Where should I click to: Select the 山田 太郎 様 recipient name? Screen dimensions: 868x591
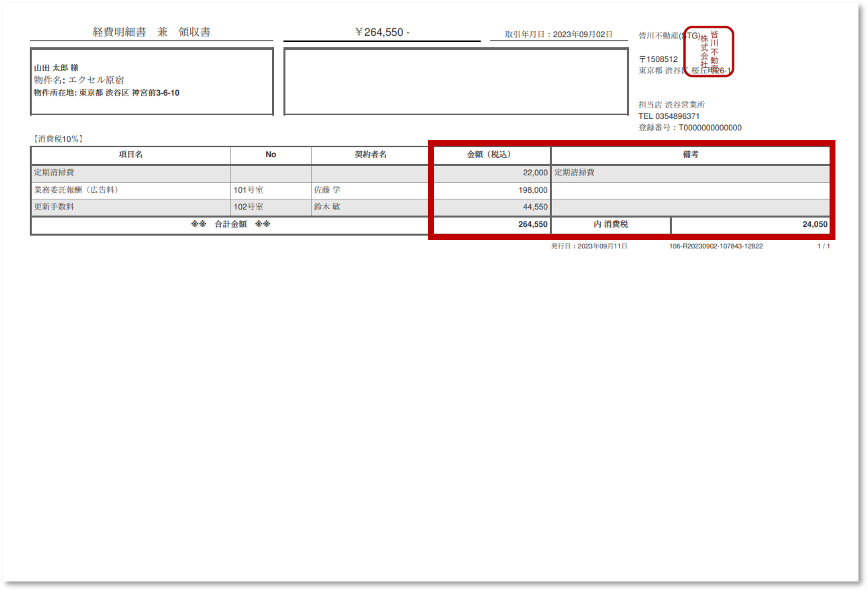56,68
